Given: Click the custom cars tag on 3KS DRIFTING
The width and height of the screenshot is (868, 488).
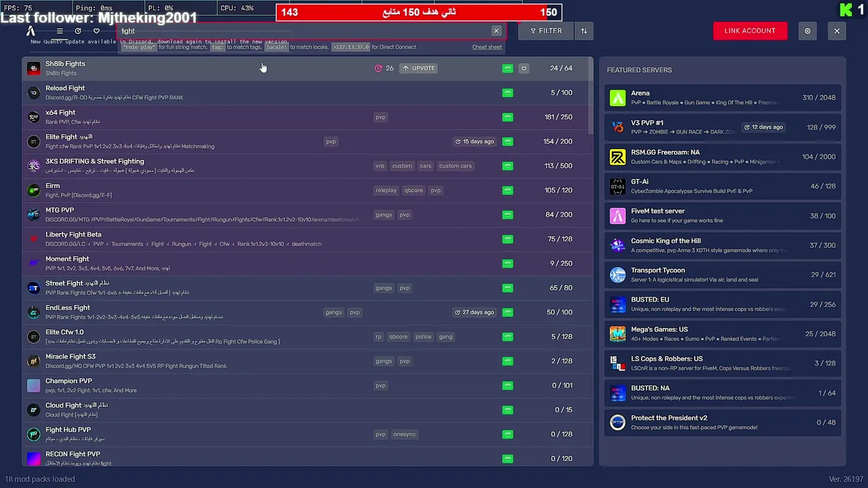Looking at the screenshot, I should point(455,166).
